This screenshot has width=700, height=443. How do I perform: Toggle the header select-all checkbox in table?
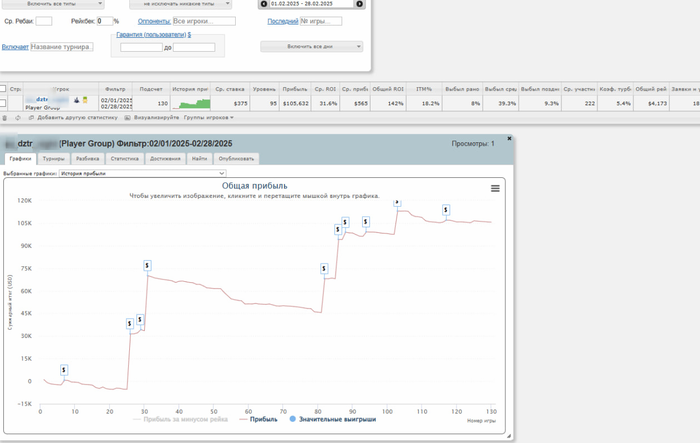tap(3, 88)
